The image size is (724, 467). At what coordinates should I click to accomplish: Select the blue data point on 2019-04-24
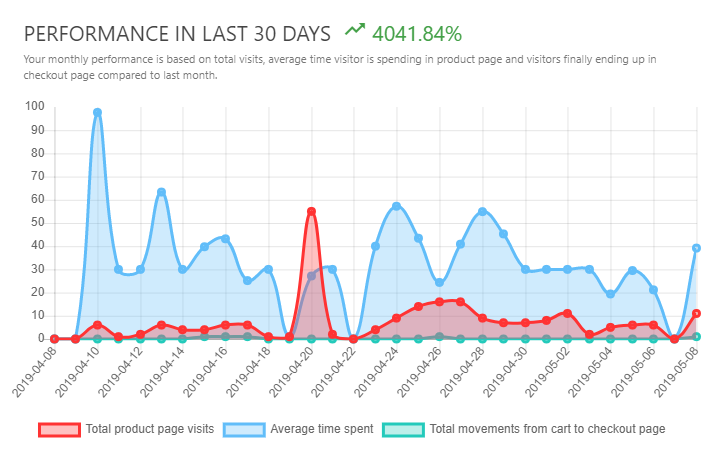(396, 206)
